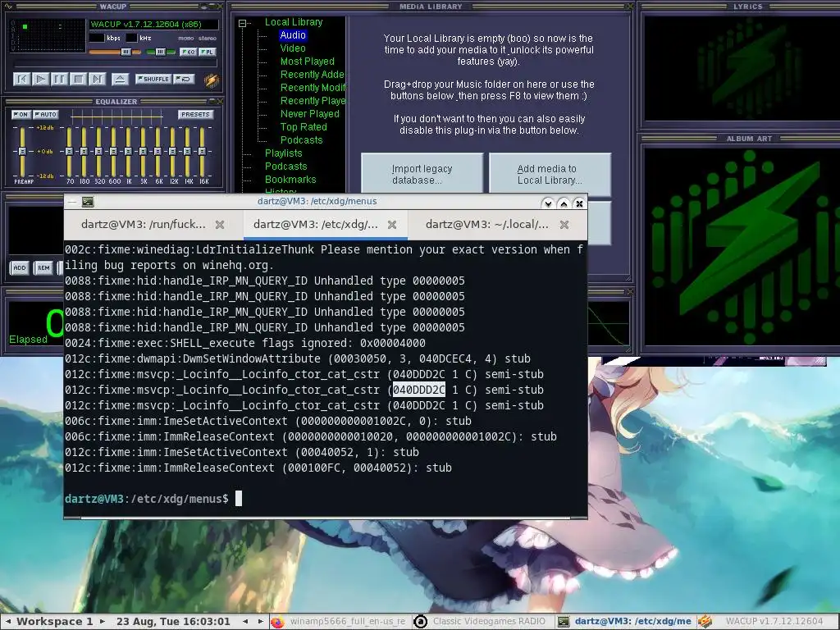Close the ~/.local/... terminal tab

point(564,225)
